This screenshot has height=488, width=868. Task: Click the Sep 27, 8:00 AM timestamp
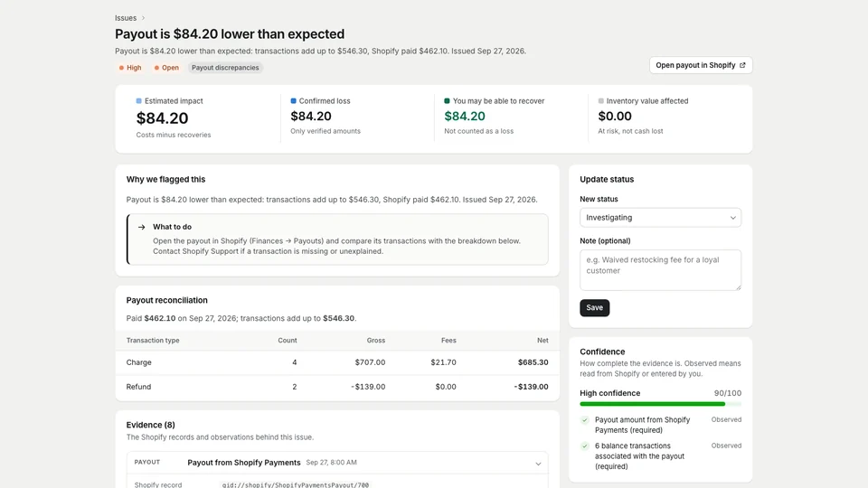coord(332,463)
